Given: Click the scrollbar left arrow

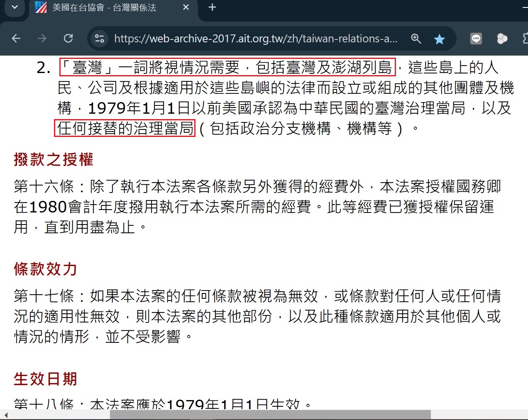Looking at the screenshot, I should point(6,415).
